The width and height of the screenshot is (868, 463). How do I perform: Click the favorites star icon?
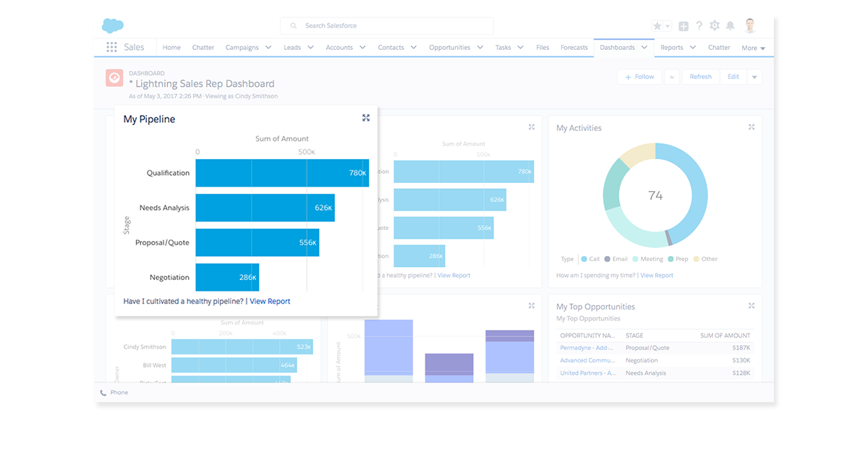pyautogui.click(x=658, y=26)
